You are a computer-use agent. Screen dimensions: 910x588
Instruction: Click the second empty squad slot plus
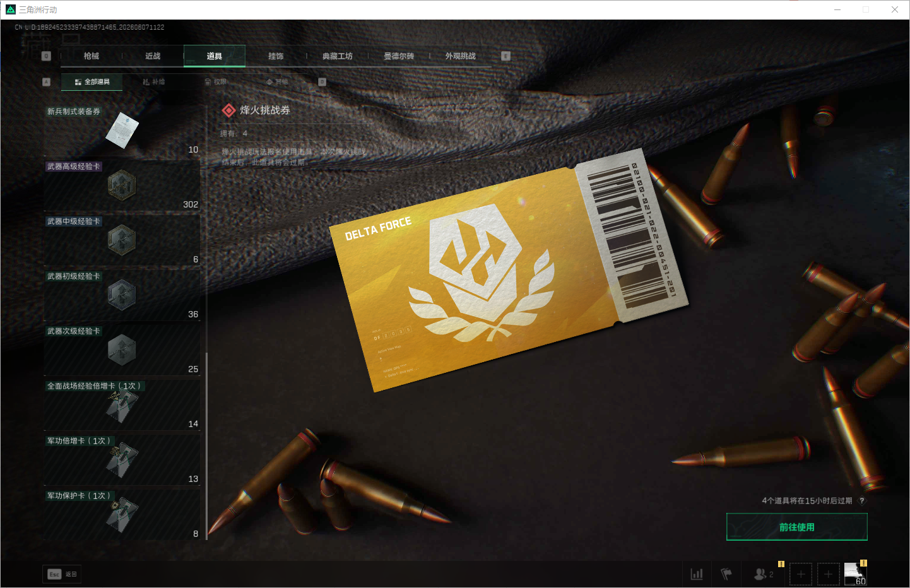tap(829, 574)
